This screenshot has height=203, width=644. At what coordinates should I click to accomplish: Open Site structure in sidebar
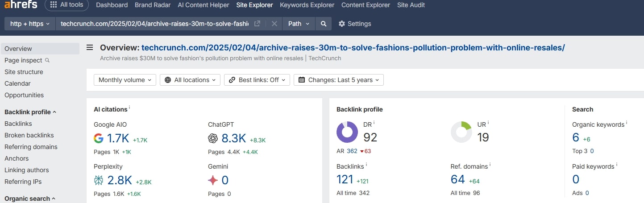tap(24, 72)
